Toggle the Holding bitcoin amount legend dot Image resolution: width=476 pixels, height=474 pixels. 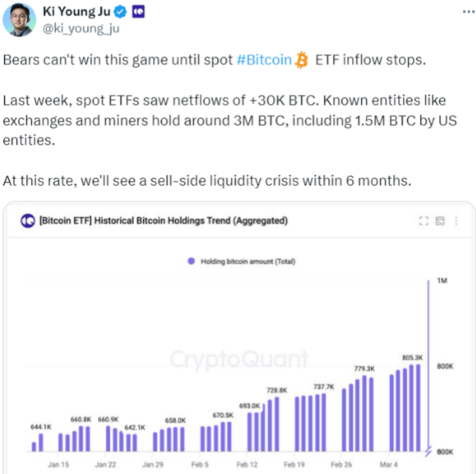click(192, 262)
